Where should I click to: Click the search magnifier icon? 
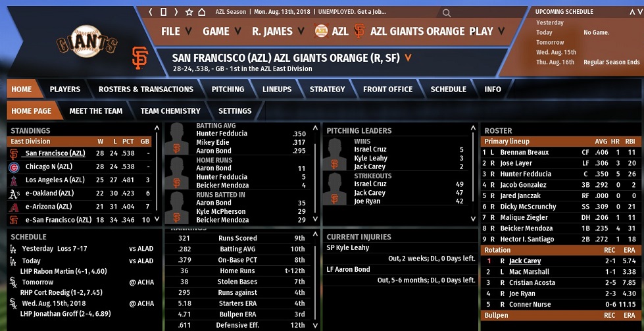pyautogui.click(x=447, y=13)
